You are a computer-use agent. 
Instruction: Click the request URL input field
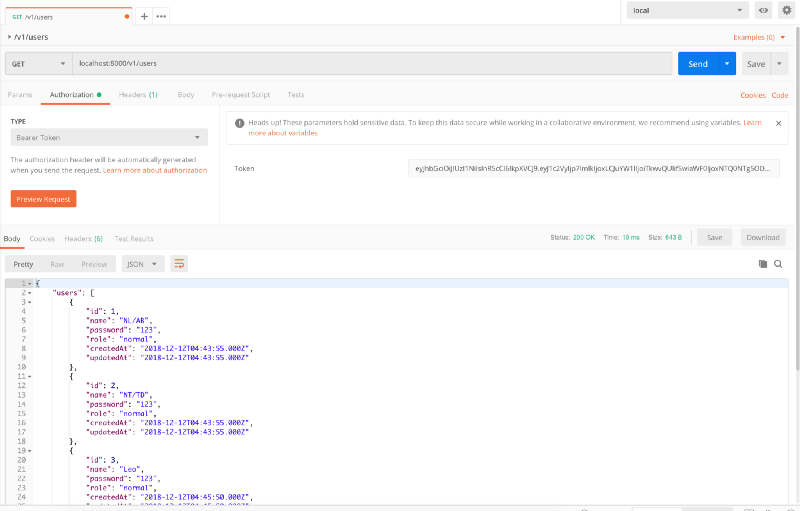[x=372, y=64]
